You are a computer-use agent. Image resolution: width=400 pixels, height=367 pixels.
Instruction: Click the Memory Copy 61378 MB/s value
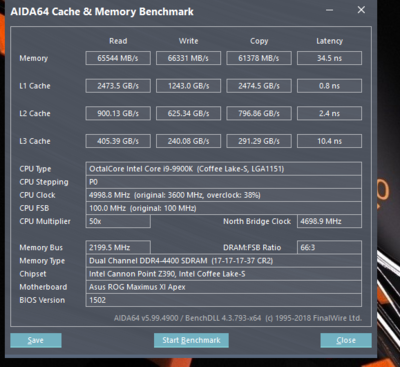(x=259, y=58)
